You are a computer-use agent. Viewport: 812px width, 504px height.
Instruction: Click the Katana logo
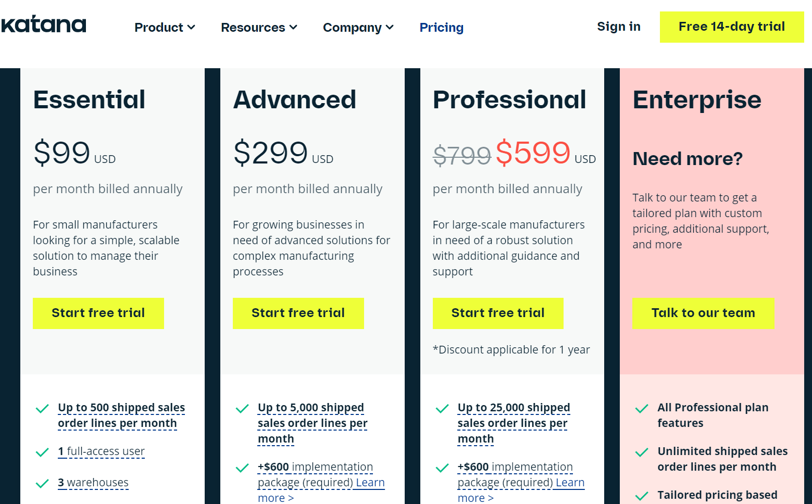pos(44,24)
